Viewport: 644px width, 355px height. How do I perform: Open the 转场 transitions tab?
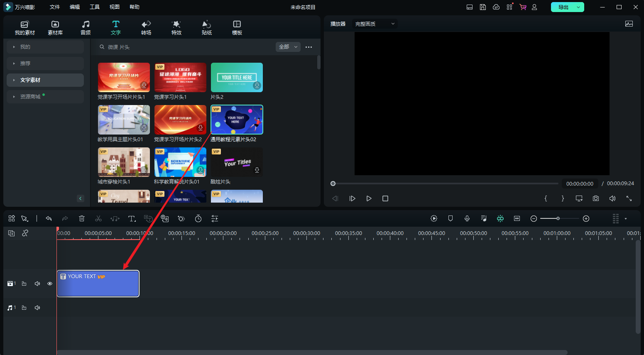pos(146,27)
